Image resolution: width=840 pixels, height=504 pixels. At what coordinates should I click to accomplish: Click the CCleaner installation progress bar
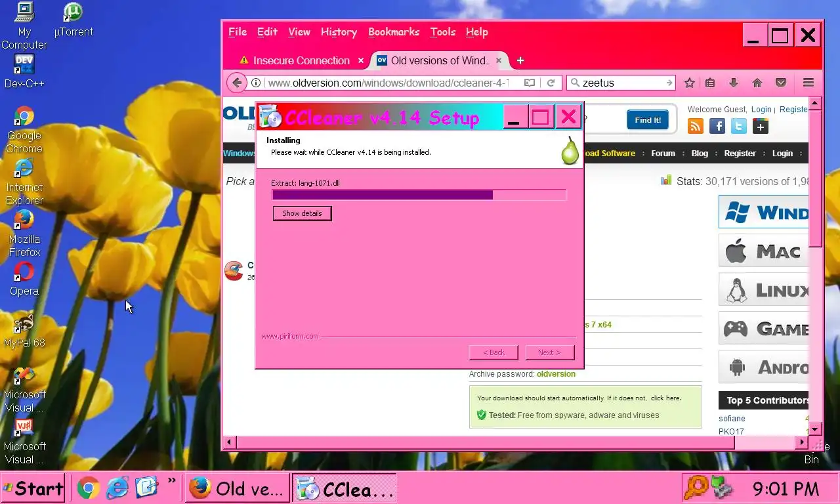[419, 195]
